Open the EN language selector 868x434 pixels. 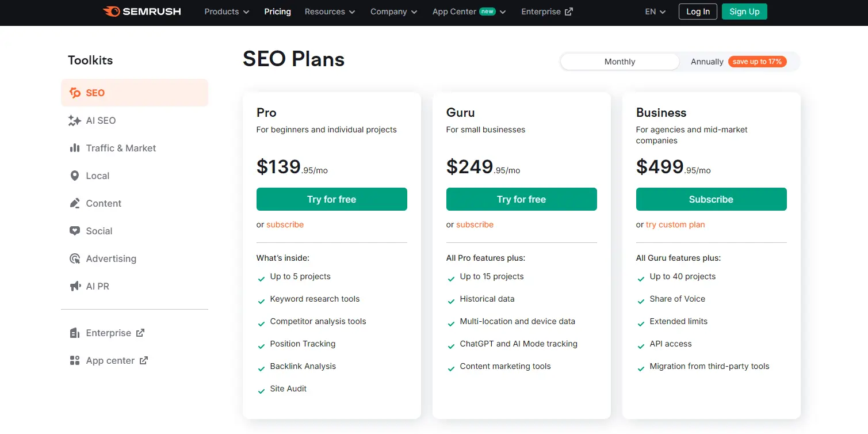655,12
